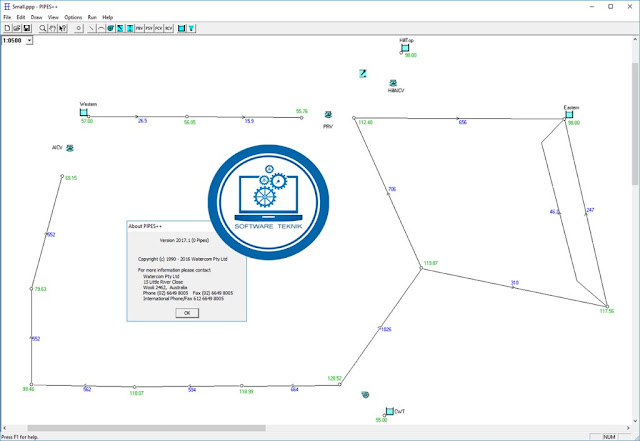Click the HillTop reservoir symbol
This screenshot has height=441, width=640.
click(x=405, y=48)
